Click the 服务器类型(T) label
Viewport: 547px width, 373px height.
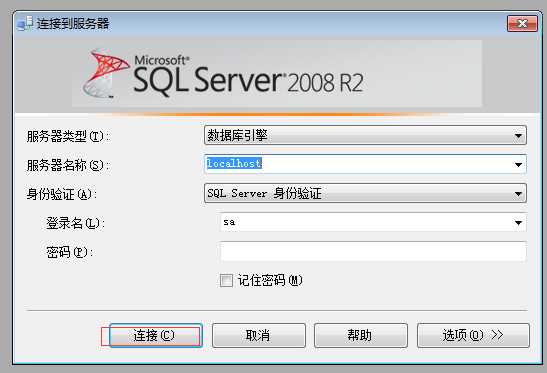[x=68, y=136]
